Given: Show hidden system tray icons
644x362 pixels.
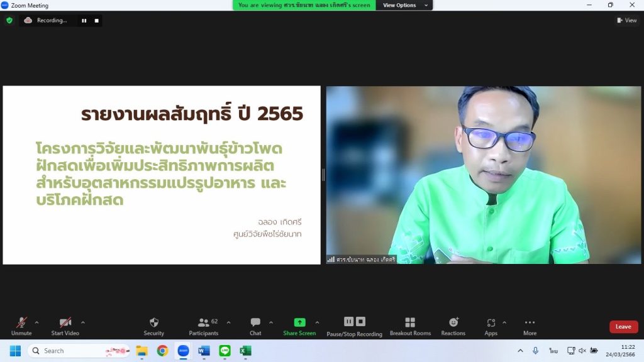Looking at the screenshot, I should point(520,351).
